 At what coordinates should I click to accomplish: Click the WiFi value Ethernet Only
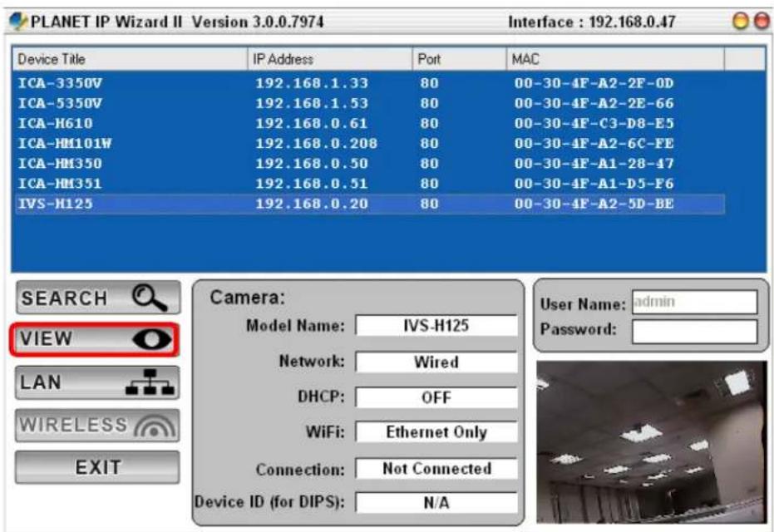pos(436,432)
